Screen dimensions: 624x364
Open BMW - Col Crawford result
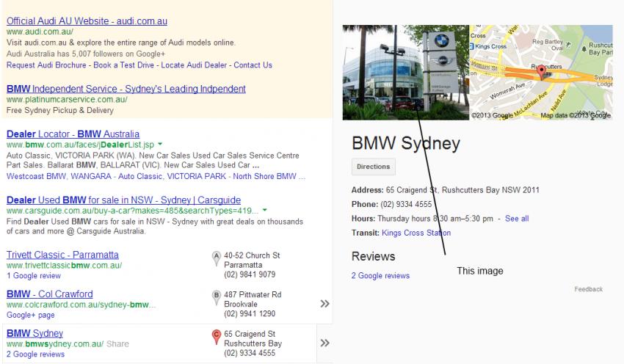(x=50, y=294)
